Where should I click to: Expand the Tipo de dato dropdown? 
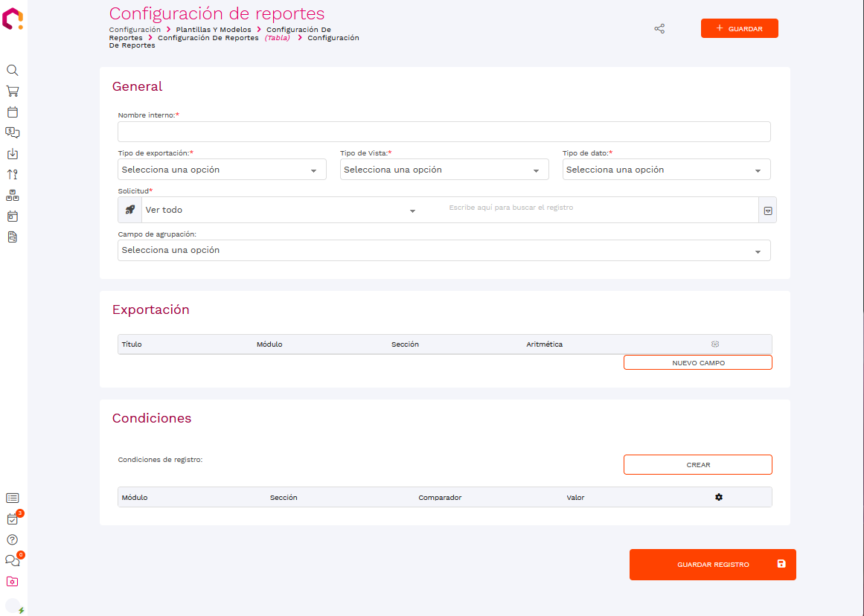[x=666, y=170]
